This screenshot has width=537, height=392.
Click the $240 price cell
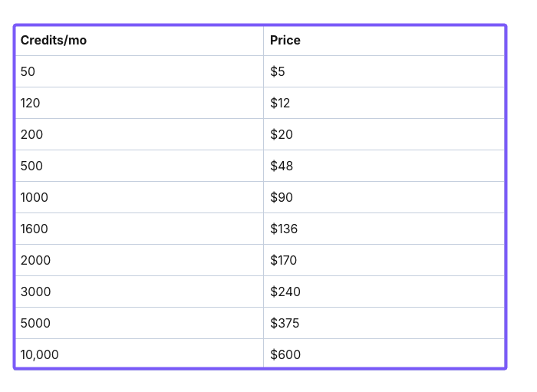coord(285,292)
